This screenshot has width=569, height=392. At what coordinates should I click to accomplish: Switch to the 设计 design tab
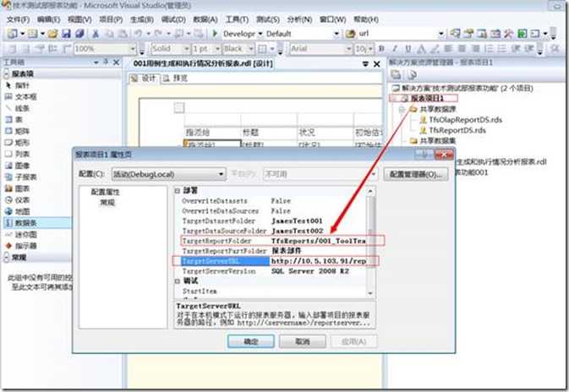(x=144, y=79)
